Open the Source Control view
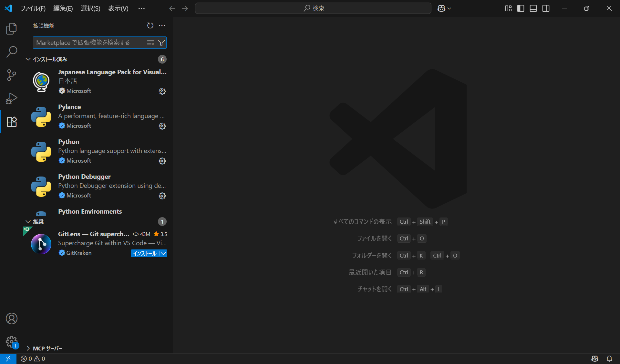620x364 pixels. click(12, 75)
